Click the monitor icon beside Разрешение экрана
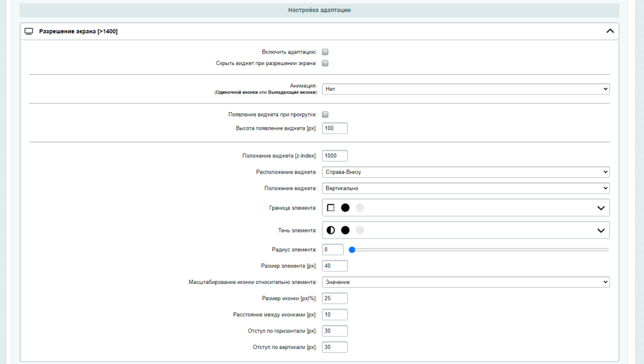The width and height of the screenshot is (644, 364). point(29,32)
